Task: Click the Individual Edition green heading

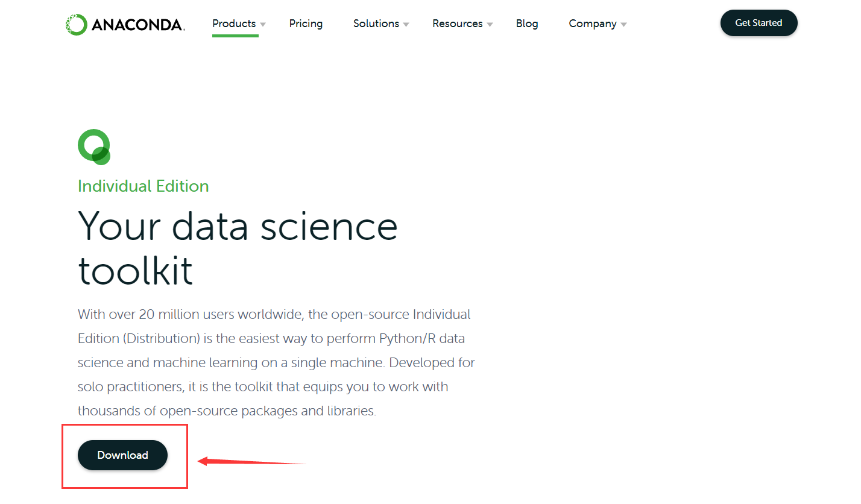Action: pos(143,186)
